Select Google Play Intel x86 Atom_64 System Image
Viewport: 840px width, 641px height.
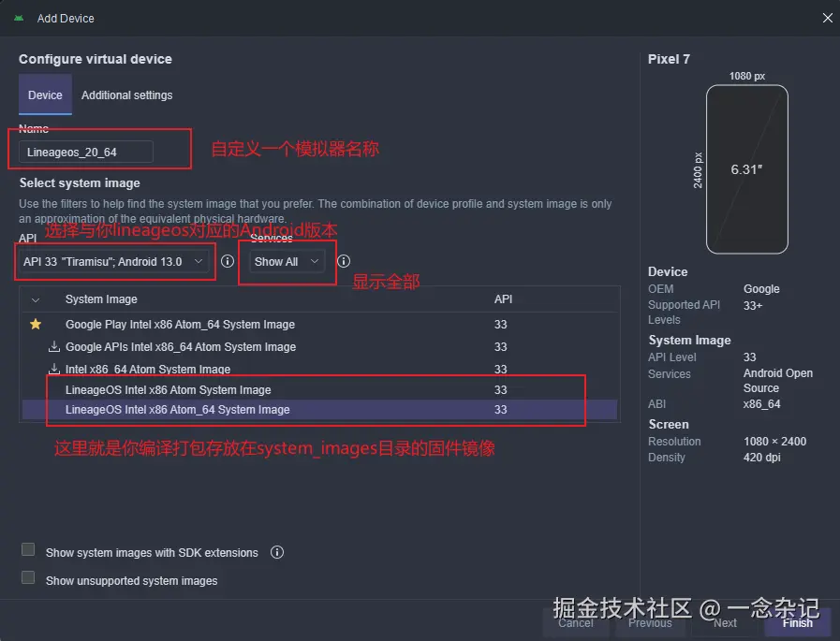pyautogui.click(x=320, y=324)
